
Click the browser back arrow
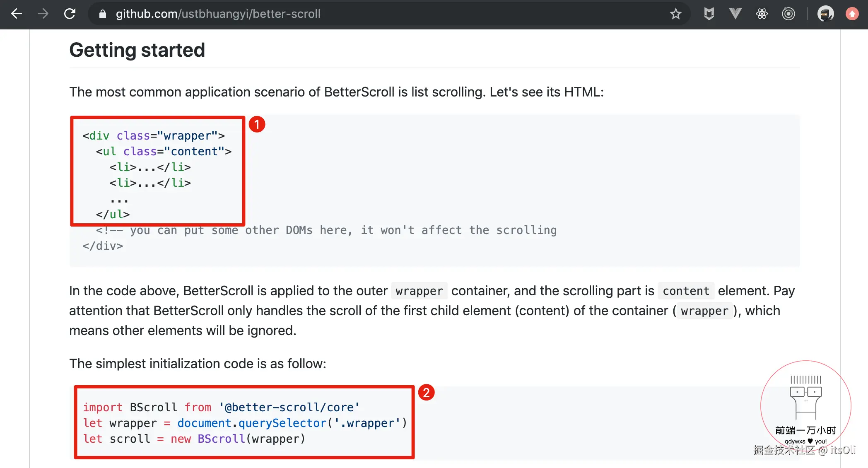pos(17,14)
